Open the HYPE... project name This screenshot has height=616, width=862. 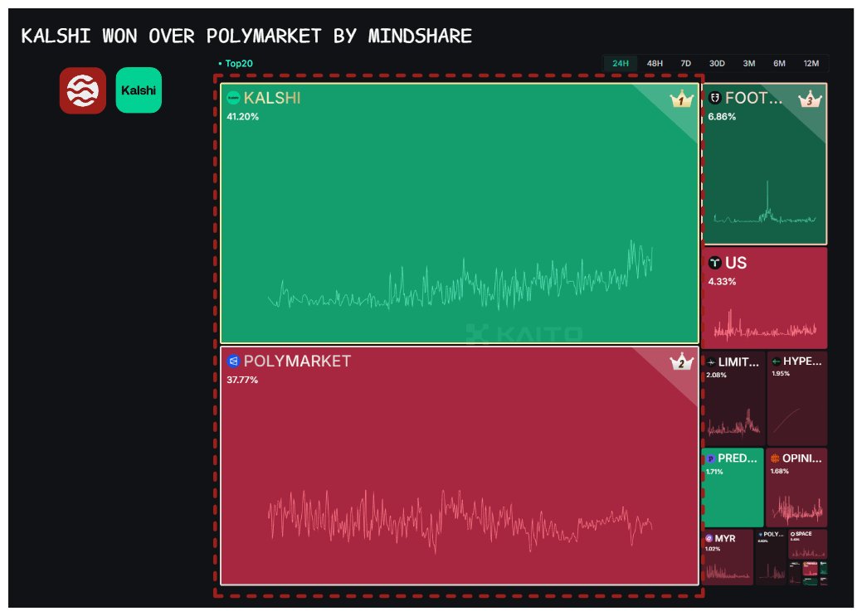(802, 361)
